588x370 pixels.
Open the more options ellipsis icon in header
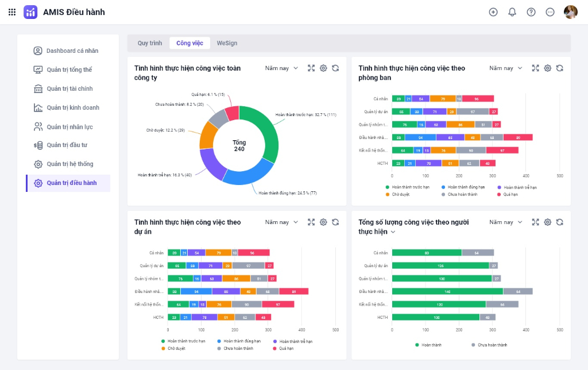550,12
